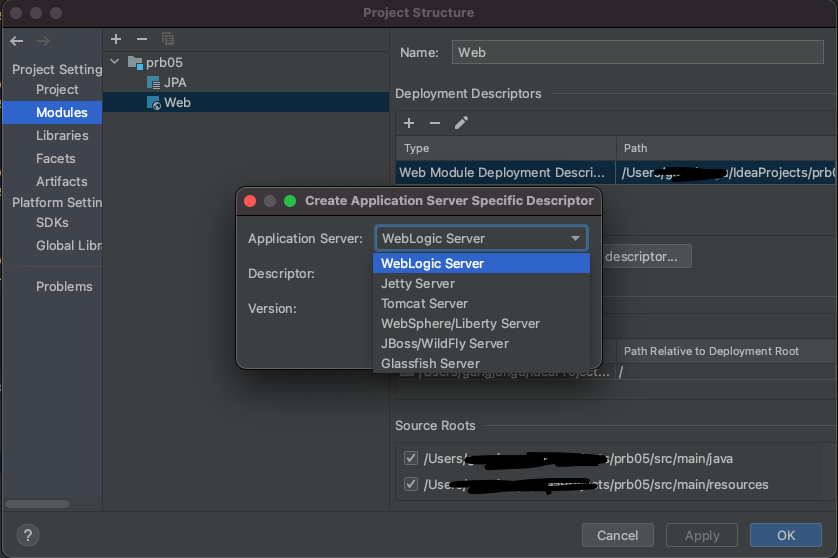Choose Tomcat Server from list
The image size is (838, 558).
(x=481, y=304)
